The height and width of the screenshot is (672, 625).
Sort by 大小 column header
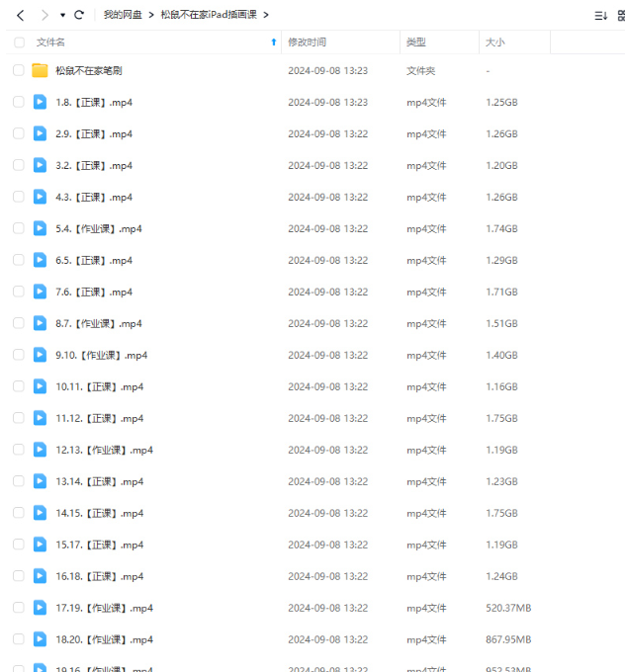(495, 42)
